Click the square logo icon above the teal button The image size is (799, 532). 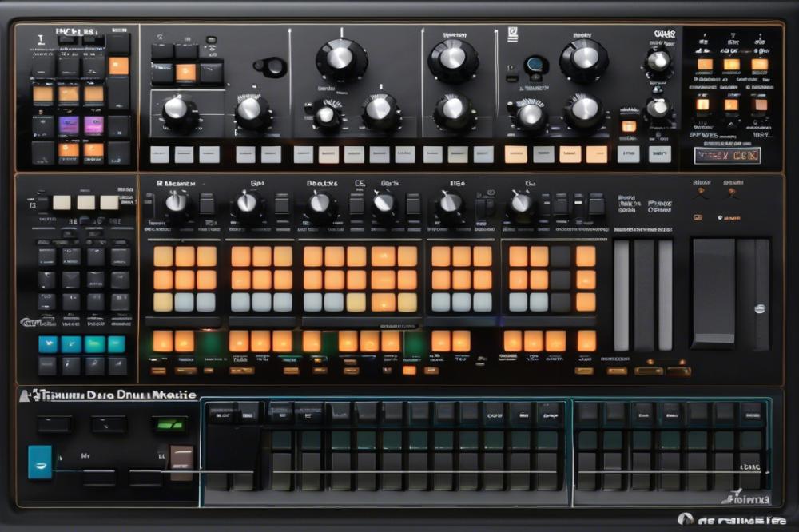(513, 34)
